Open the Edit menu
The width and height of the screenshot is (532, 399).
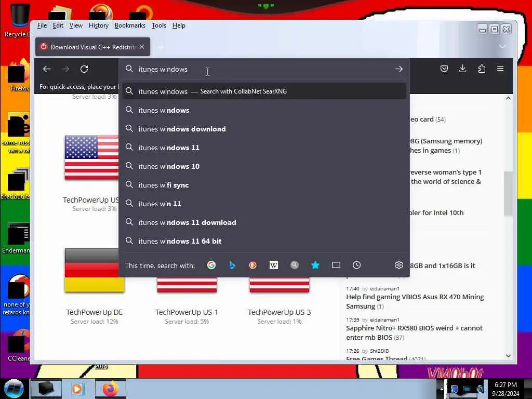58,25
